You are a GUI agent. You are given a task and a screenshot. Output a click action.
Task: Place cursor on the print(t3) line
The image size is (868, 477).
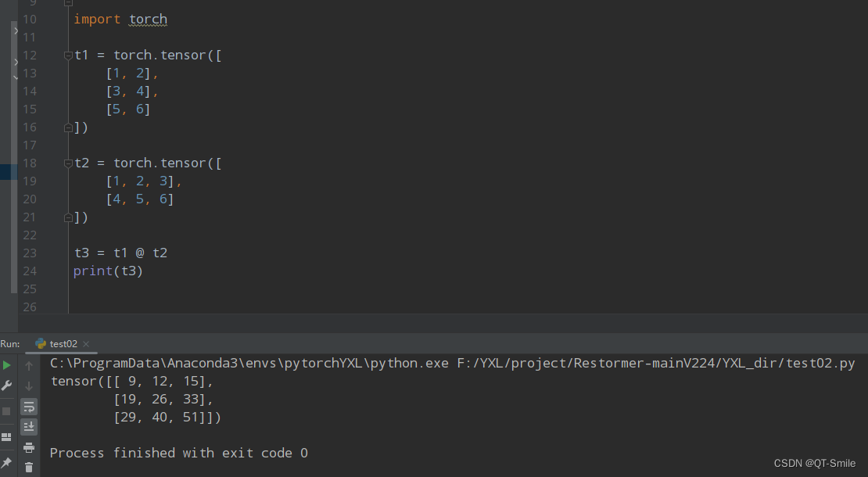pos(109,271)
